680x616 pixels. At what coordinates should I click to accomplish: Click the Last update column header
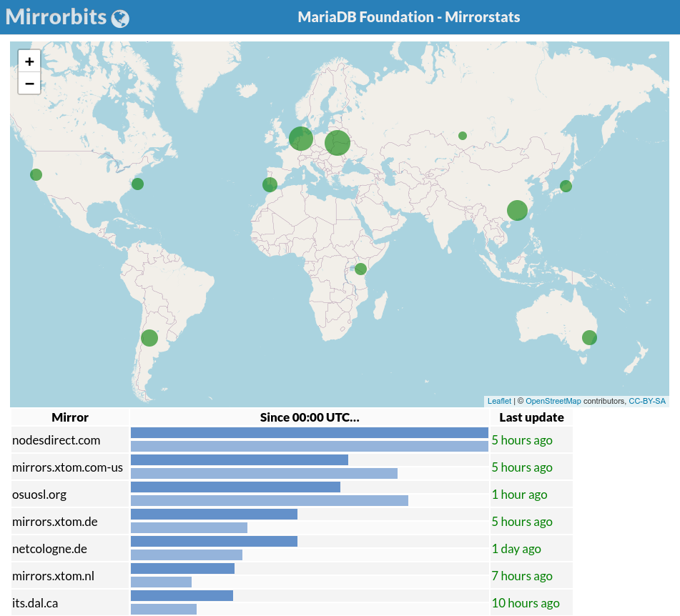click(x=532, y=417)
